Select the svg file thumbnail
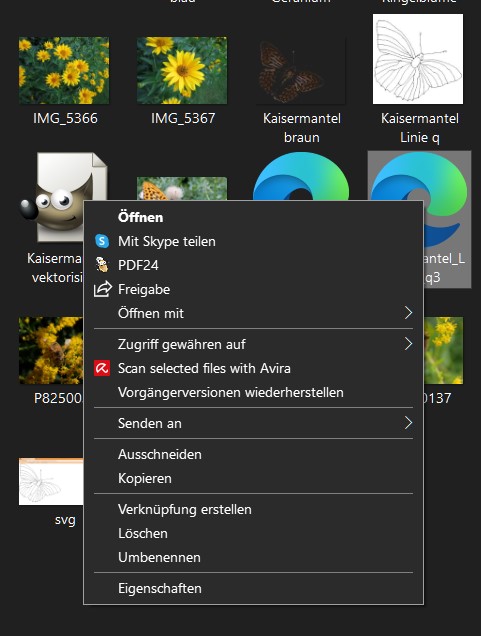 pos(51,481)
